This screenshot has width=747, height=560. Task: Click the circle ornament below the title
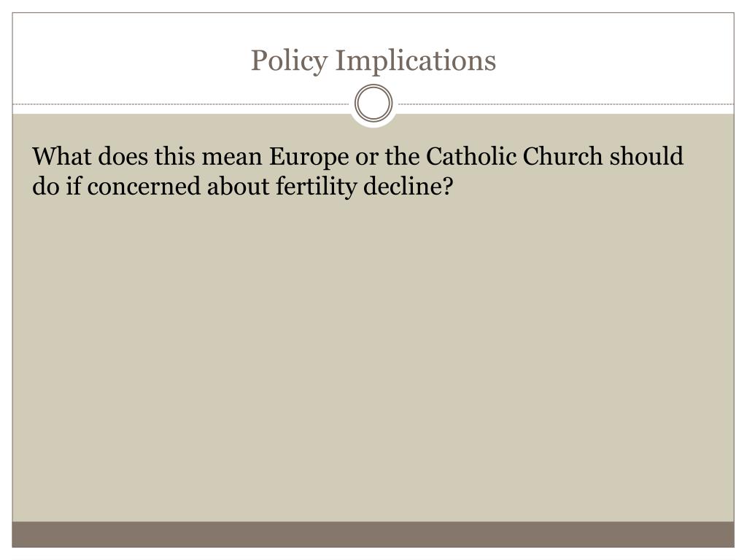(x=373, y=104)
